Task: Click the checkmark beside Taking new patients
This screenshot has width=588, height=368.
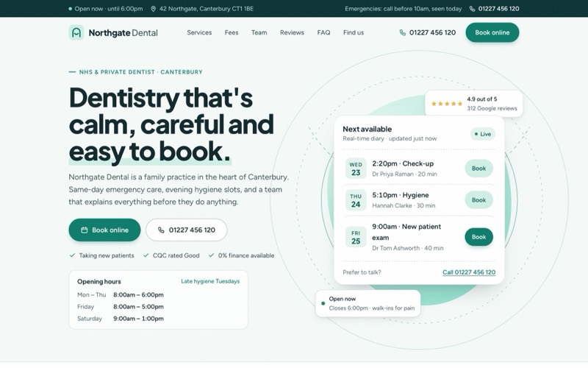Action: tap(72, 255)
